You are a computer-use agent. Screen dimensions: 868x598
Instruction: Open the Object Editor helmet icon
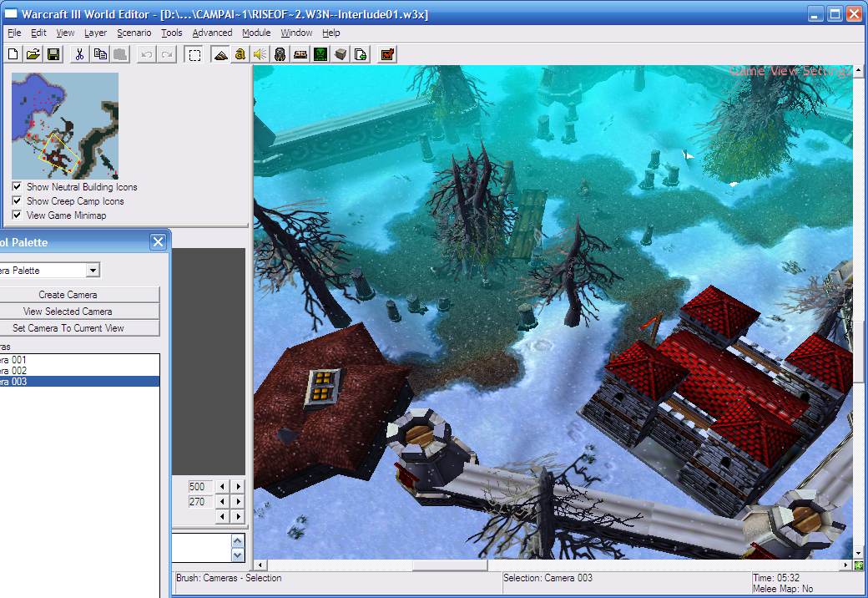(280, 54)
